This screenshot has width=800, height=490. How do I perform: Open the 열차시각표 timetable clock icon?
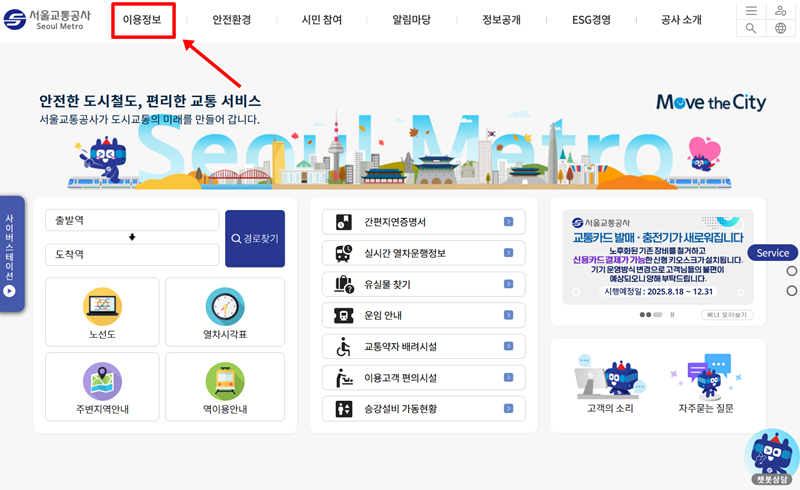225,306
